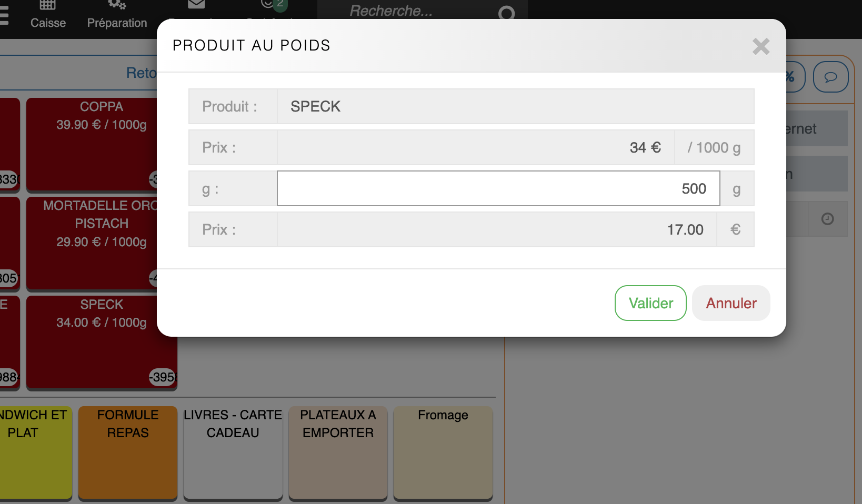Click the hamburger menu icon
Screen dimensions: 862x504
[x=4, y=16]
